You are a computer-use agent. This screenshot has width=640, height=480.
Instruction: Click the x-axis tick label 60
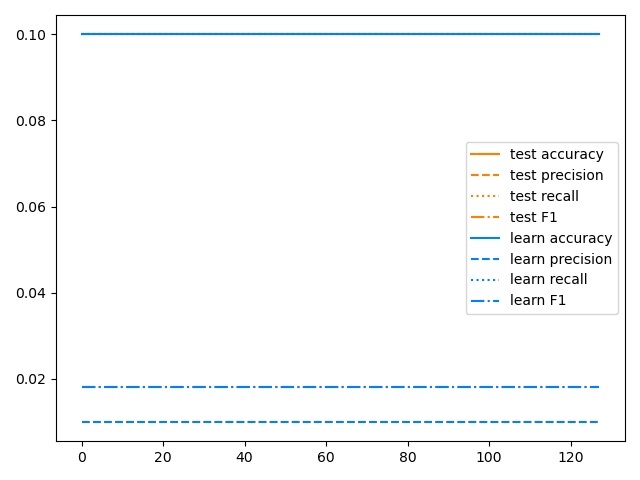[326, 458]
